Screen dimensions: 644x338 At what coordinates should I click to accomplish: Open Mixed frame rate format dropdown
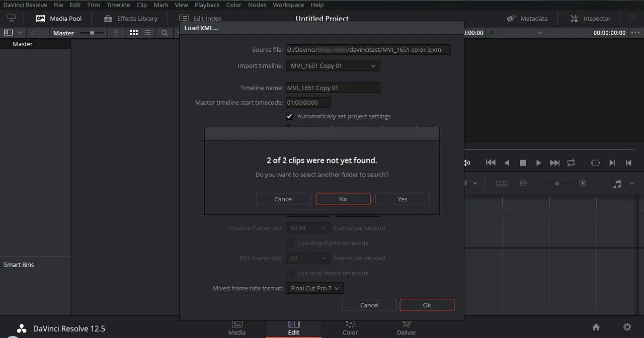315,288
